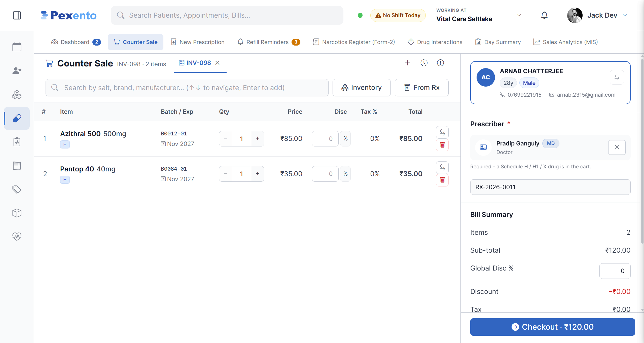Open the clipboard report sidebar icon

[x=17, y=142]
